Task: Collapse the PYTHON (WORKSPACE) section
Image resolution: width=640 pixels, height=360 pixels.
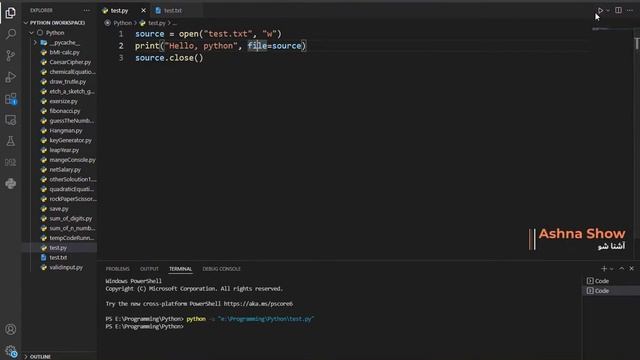Action: 59,22
